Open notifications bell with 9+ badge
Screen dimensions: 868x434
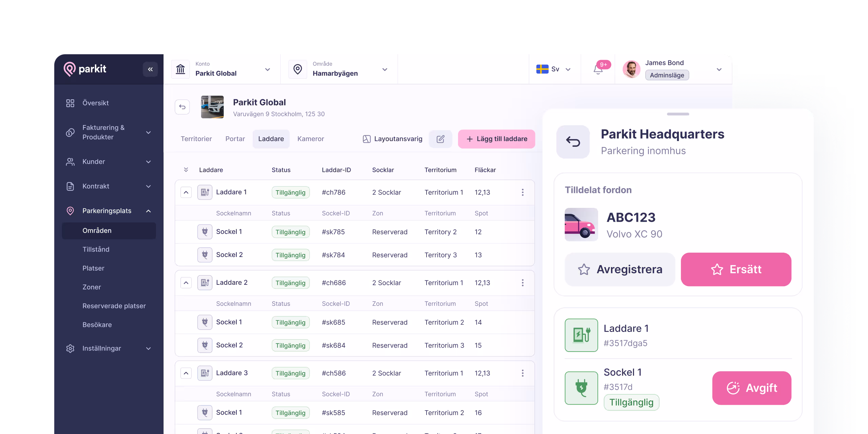pos(598,70)
